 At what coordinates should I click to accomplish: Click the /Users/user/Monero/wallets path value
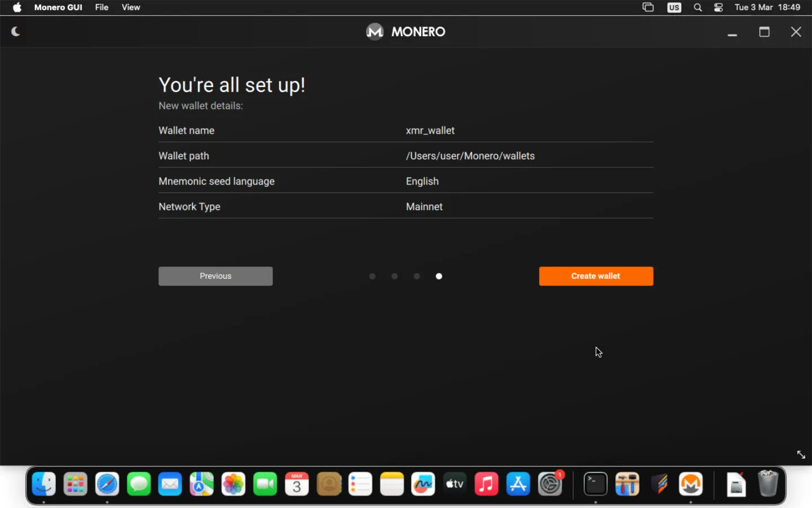470,156
